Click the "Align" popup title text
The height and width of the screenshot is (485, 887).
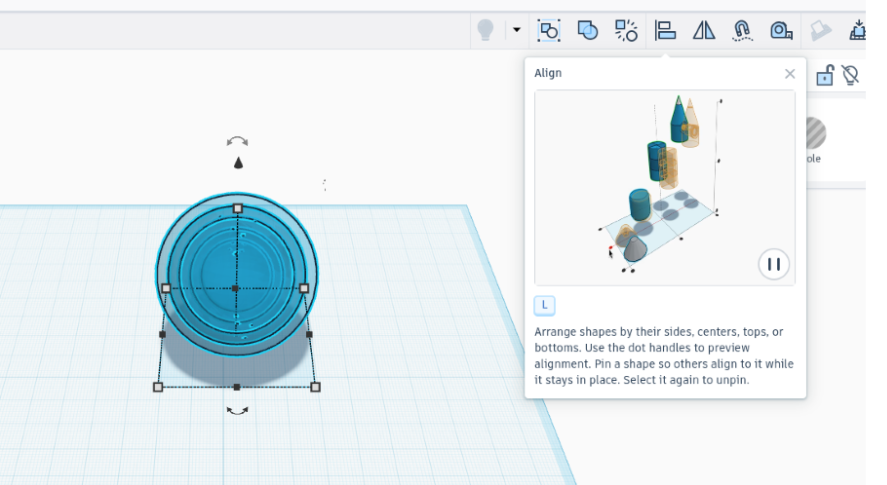click(x=548, y=73)
